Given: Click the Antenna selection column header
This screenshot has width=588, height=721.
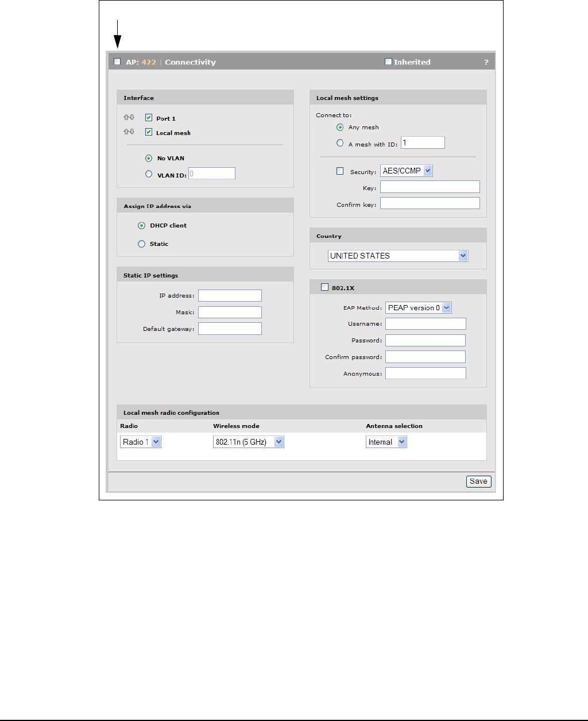Looking at the screenshot, I should [394, 426].
